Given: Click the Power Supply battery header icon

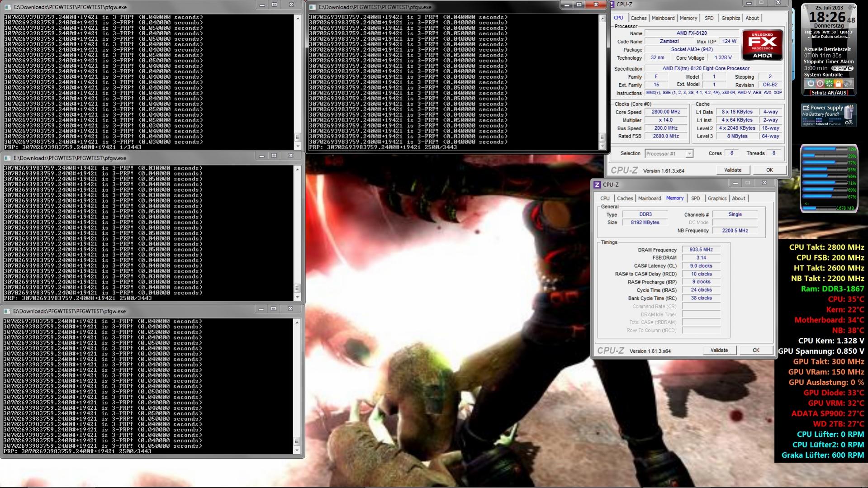Looking at the screenshot, I should pyautogui.click(x=806, y=108).
